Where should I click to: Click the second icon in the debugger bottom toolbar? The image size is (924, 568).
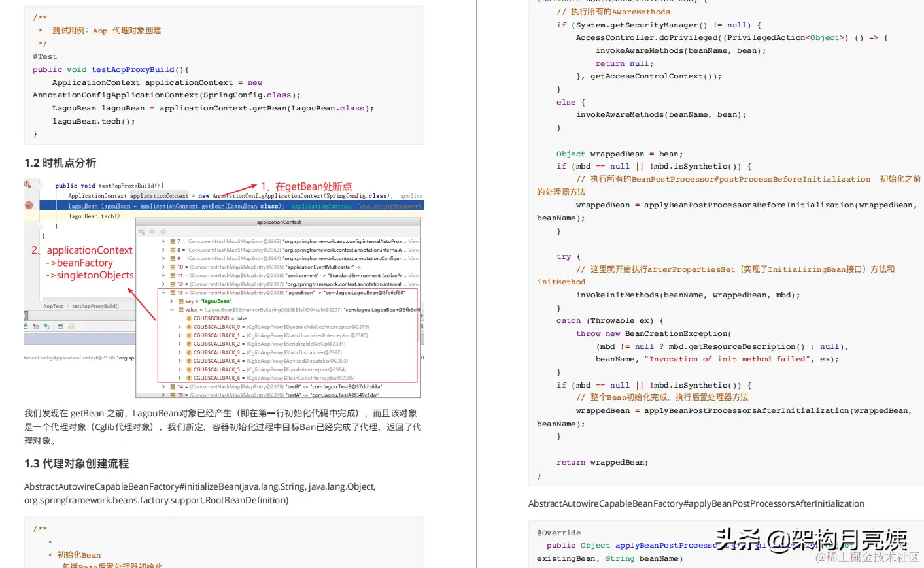[x=36, y=326]
